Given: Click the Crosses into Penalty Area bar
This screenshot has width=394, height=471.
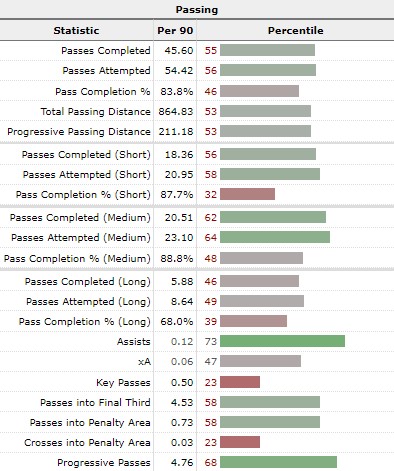Looking at the screenshot, I should point(240,442).
